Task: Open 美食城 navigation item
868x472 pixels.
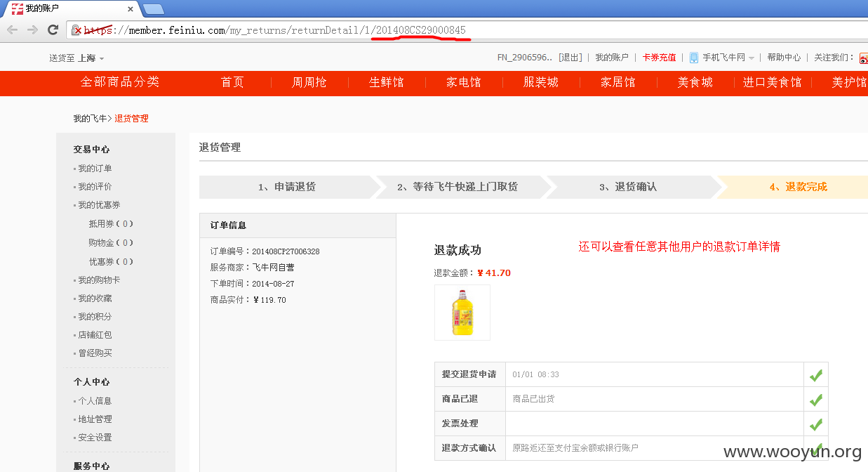Action: tap(695, 82)
